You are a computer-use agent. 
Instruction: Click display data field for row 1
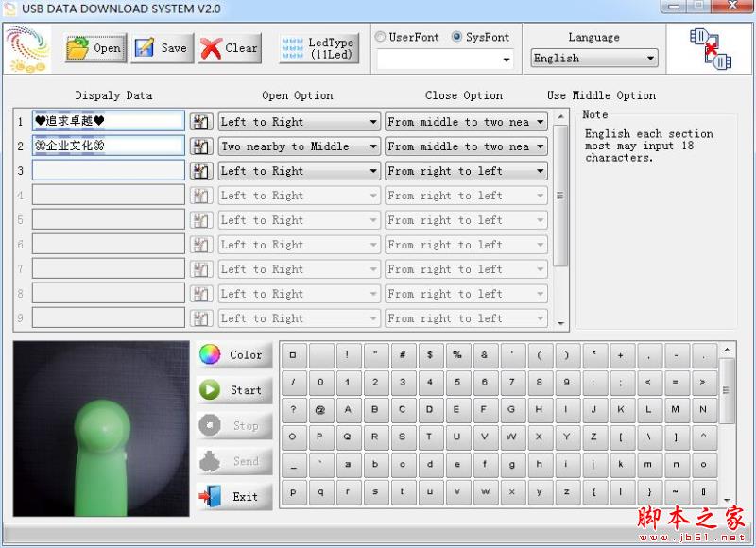coord(109,121)
